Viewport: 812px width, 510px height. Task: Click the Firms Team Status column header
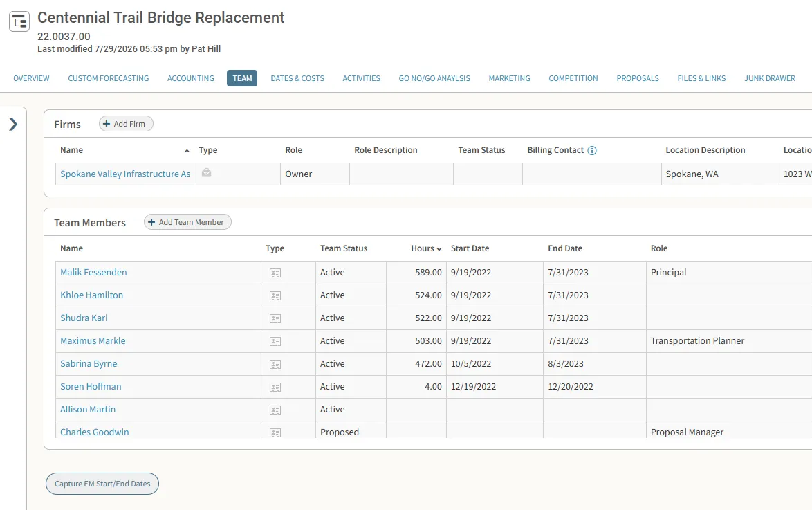click(481, 149)
